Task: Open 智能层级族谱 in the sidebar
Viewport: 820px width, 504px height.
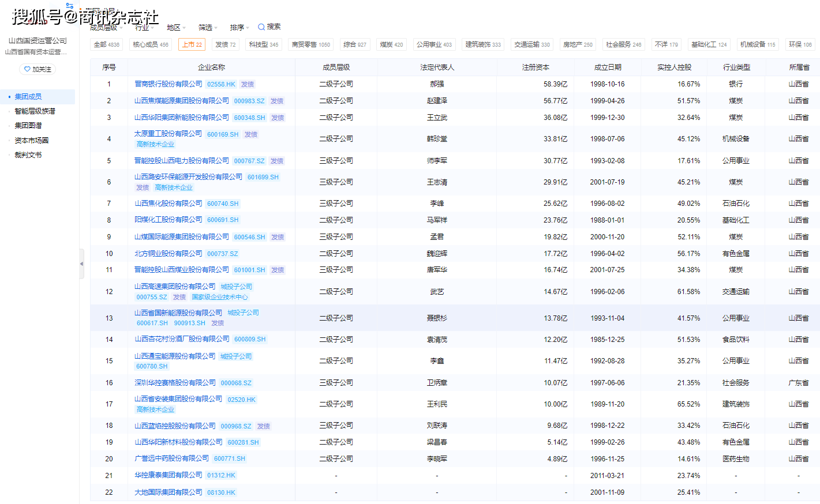Action: pos(35,111)
